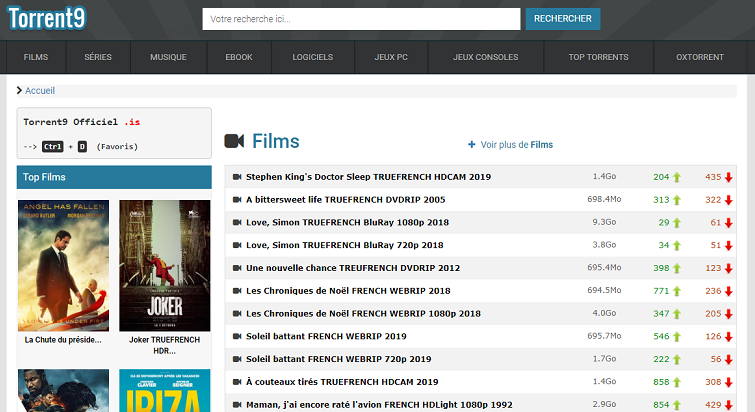Click the 858 seed count

click(x=661, y=382)
